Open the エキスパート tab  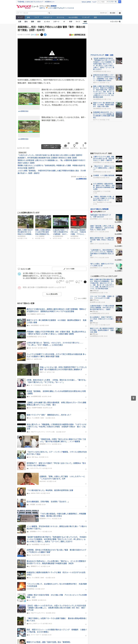pyautogui.click(x=48, y=17)
